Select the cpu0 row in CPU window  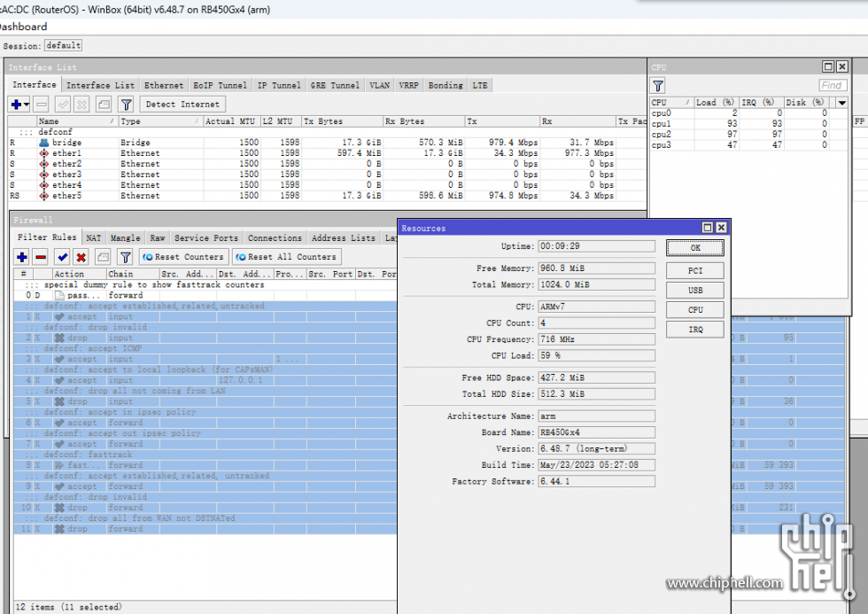(x=748, y=113)
